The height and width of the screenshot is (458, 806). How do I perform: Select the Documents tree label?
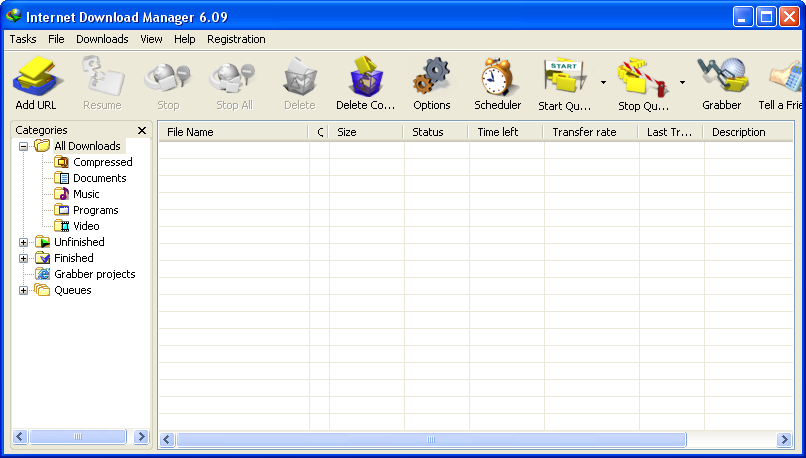pyautogui.click(x=100, y=178)
